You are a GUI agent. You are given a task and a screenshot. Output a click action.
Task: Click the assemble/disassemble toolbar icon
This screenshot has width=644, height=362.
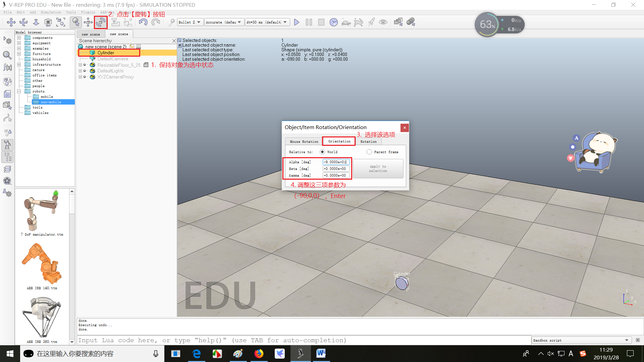(115, 22)
